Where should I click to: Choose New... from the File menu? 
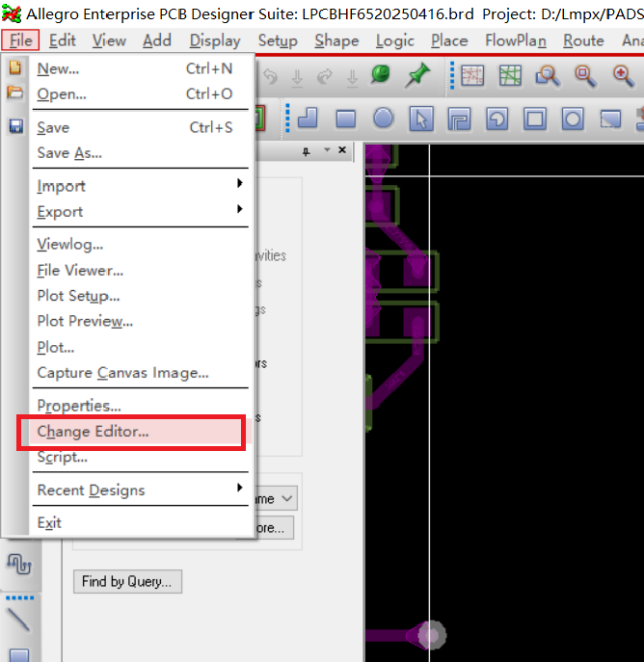(141, 68)
